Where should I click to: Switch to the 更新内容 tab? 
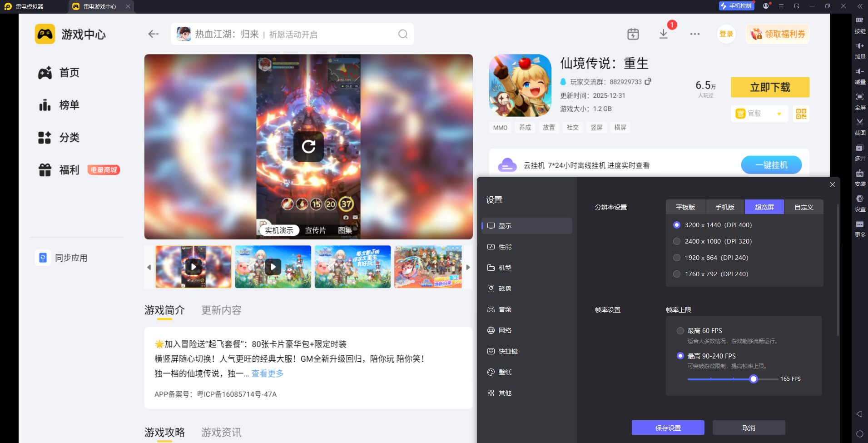coord(222,310)
